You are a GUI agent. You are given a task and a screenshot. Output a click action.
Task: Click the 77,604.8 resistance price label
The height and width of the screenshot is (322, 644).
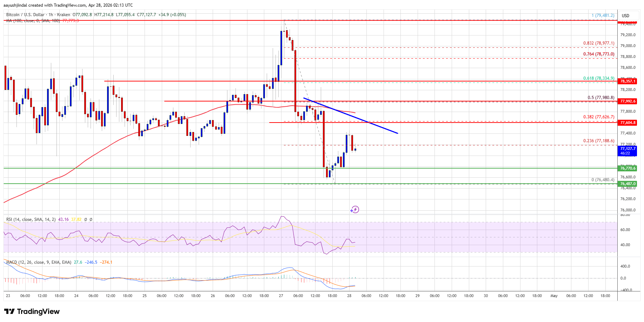point(628,123)
